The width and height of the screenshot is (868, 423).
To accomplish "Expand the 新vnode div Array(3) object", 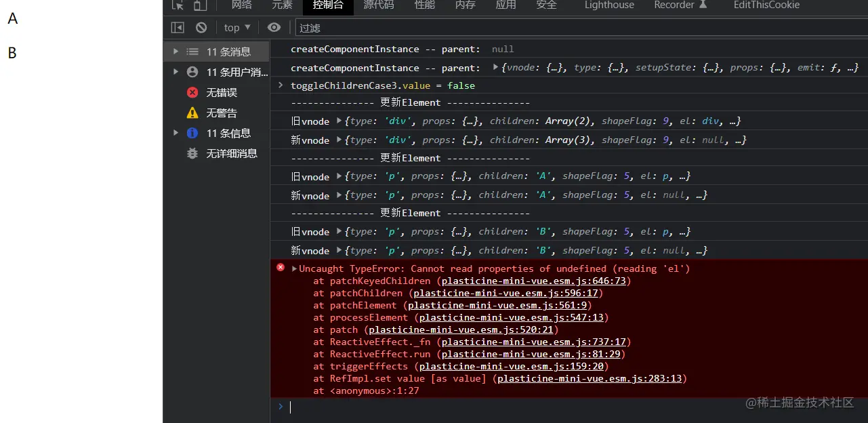I will pyautogui.click(x=339, y=140).
